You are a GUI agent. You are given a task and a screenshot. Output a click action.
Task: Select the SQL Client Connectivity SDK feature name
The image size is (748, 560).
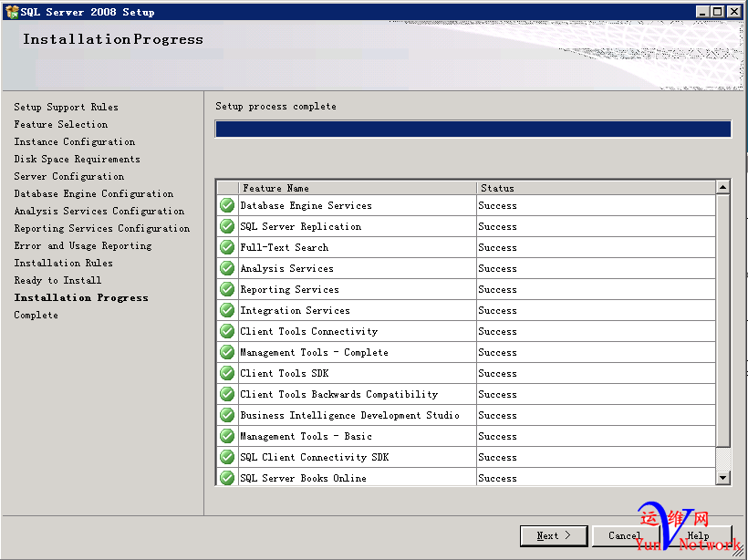(x=315, y=457)
